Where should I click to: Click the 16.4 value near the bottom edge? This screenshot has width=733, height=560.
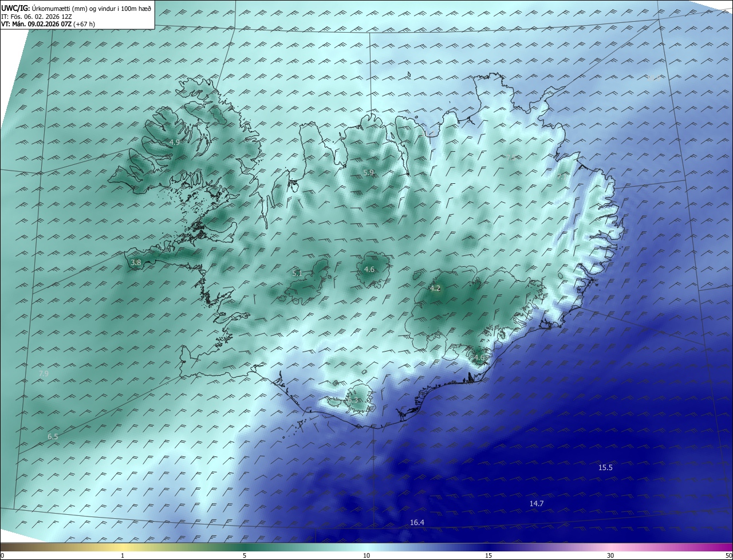[417, 523]
